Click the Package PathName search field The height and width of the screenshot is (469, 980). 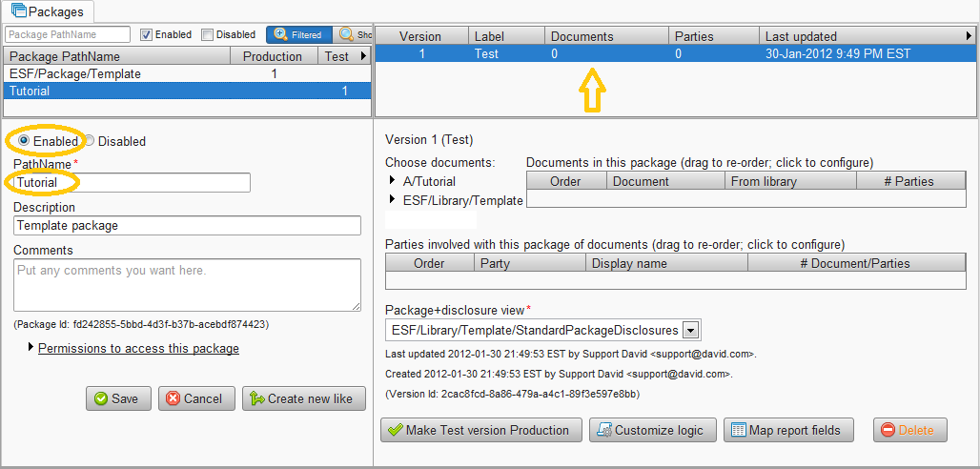[x=68, y=34]
